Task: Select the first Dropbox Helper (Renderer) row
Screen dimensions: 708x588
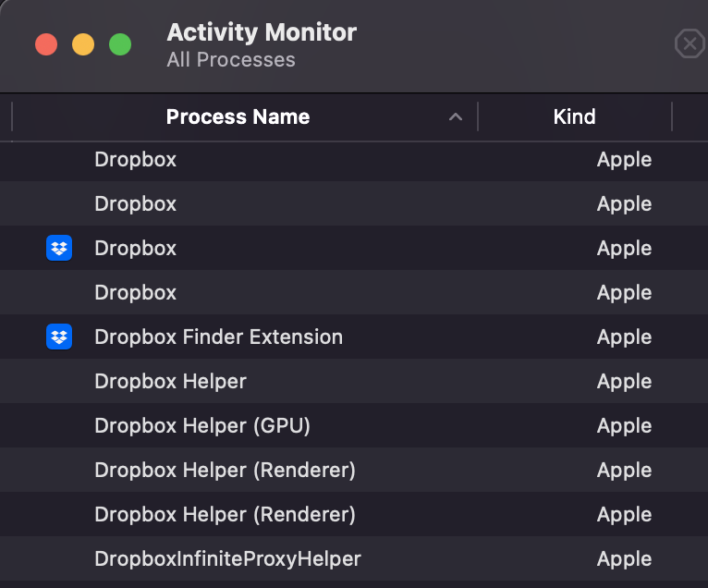Action: point(225,470)
